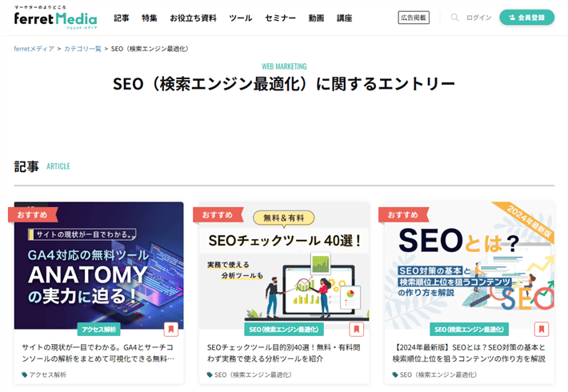The height and width of the screenshot is (392, 568).
Task: Click the おすすめ ribbon on ANATOMY card
Action: [33, 214]
